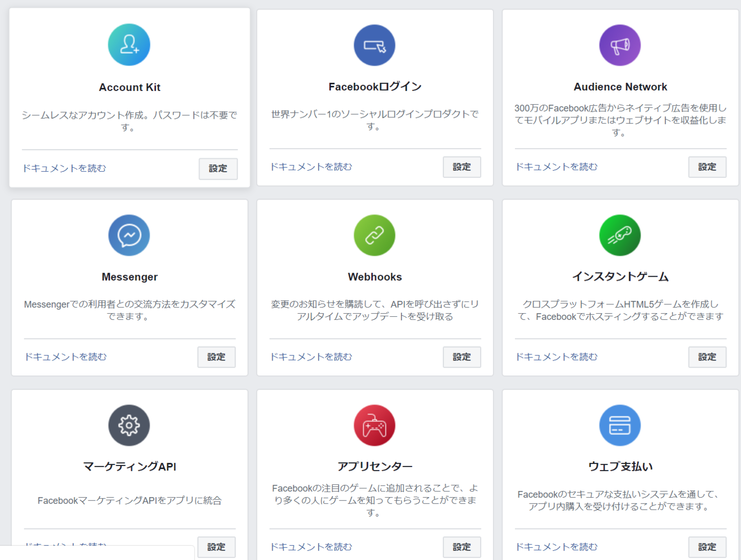Read the Messenger documentation link
This screenshot has height=560, width=741.
[66, 356]
